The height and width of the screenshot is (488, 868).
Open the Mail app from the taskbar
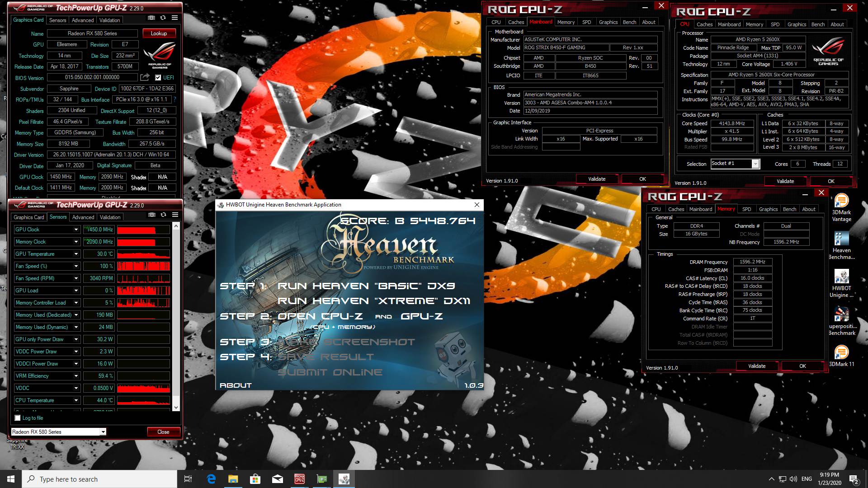click(278, 479)
